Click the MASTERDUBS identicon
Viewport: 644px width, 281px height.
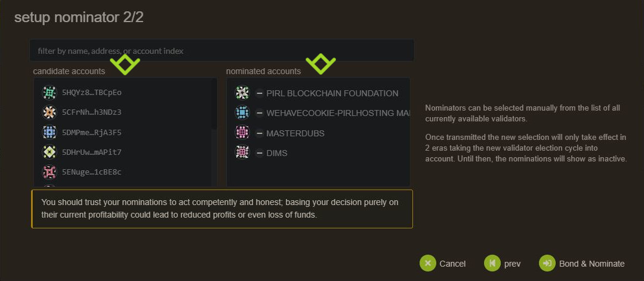(x=242, y=133)
